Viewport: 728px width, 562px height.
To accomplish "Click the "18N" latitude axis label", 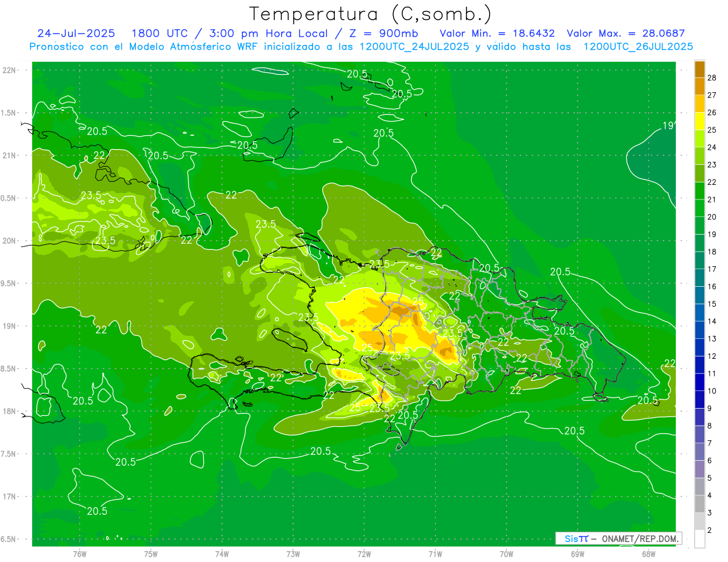I will 9,411.
